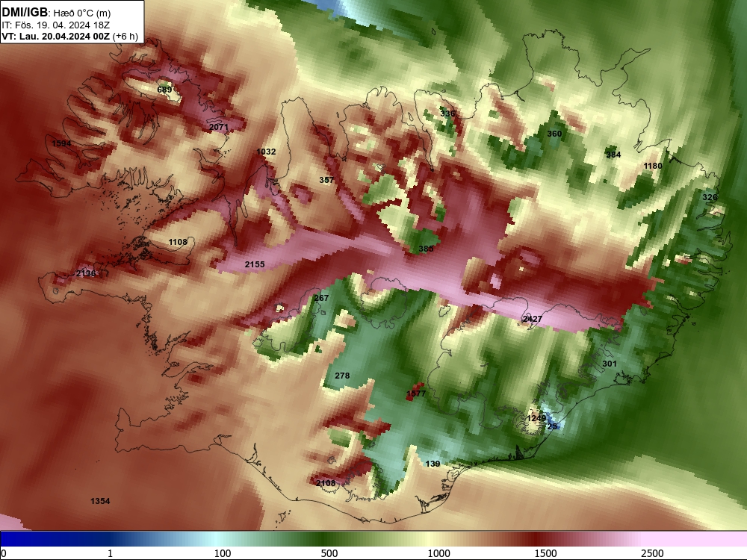This screenshot has width=747, height=560.
Task: Click the 'IT: Fös. 19. 04. 2024 18Z' line
Action: pyautogui.click(x=55, y=25)
